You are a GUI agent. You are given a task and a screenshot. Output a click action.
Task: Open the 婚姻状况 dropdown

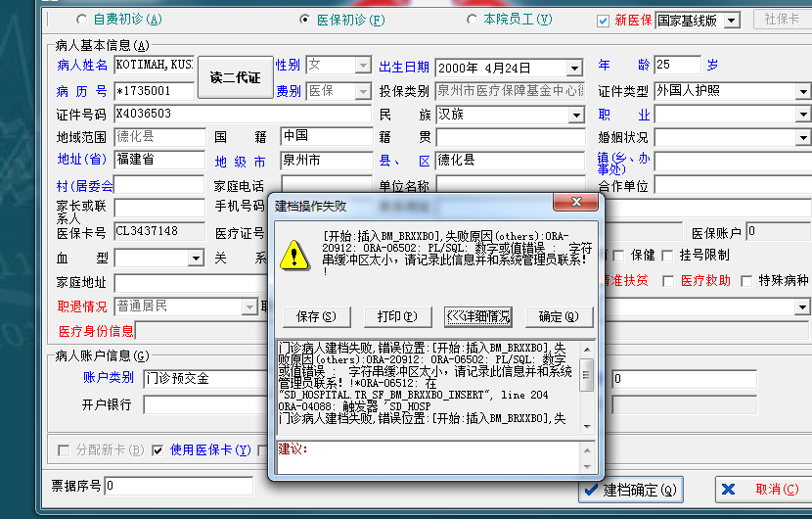pyautogui.click(x=802, y=138)
